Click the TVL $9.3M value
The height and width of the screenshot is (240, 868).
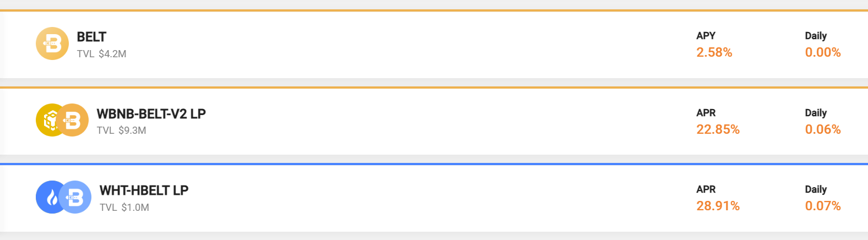point(121,130)
